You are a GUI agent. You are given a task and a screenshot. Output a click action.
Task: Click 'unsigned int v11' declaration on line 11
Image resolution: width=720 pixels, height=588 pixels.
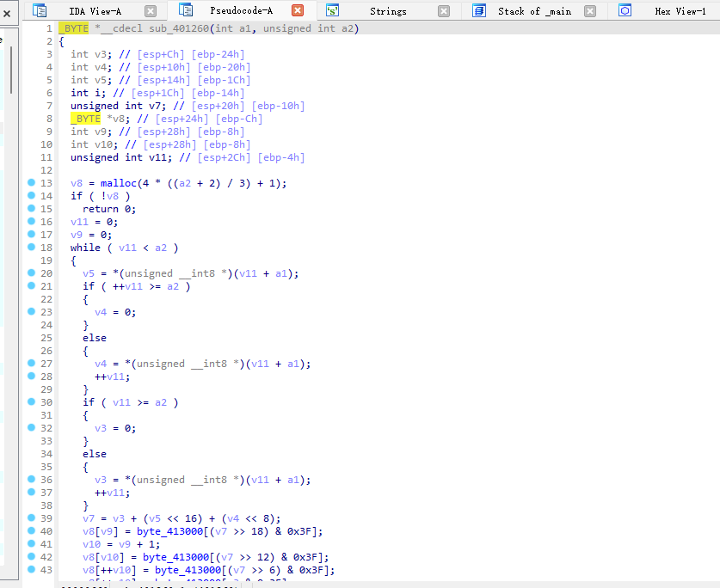coord(121,157)
